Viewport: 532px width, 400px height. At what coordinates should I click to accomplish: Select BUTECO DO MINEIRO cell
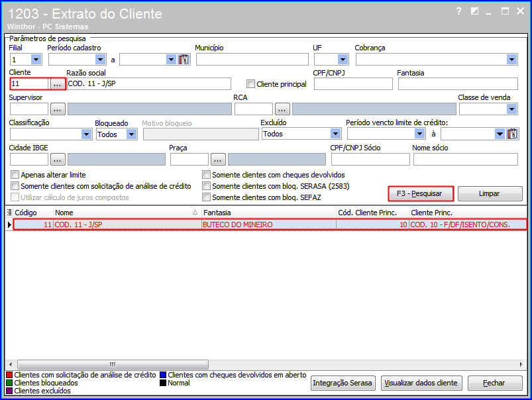point(269,225)
